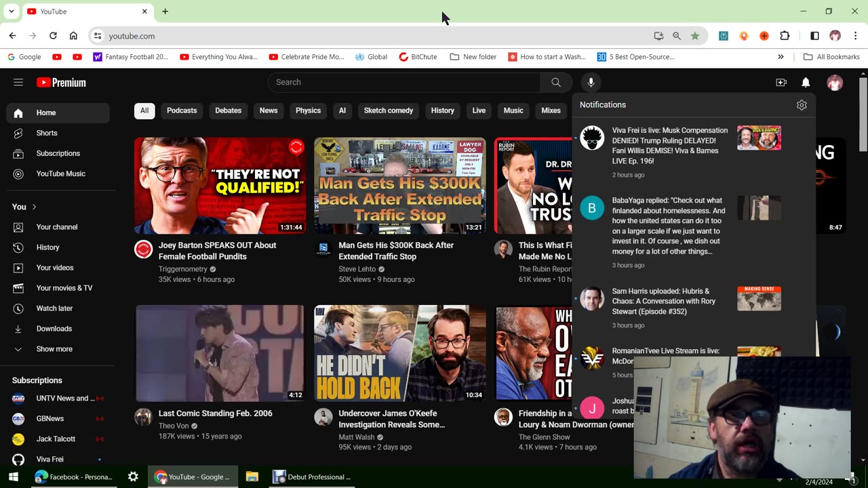Go back in browser
This screenshot has width=868, height=488.
12,36
